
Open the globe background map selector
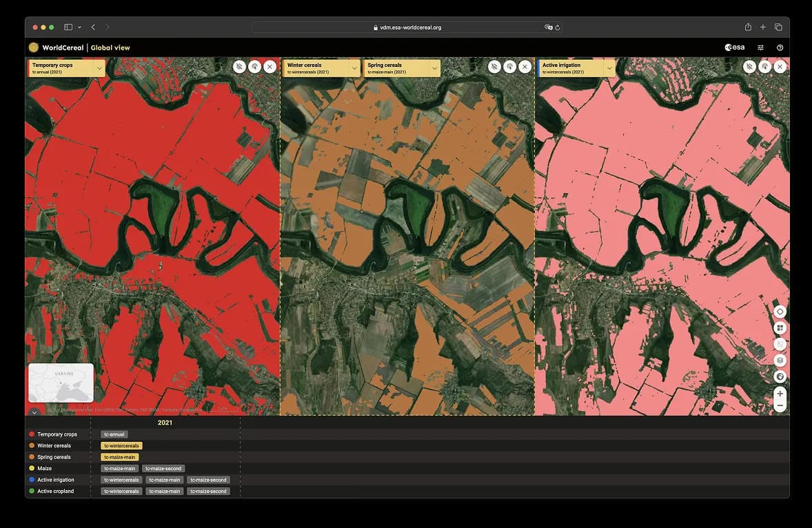click(x=780, y=376)
